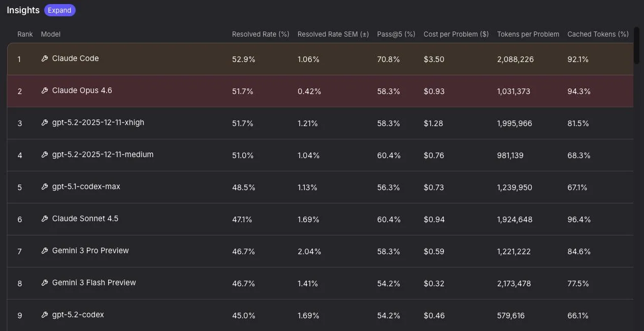The image size is (644, 331).
Task: Click the wrench icon next to gpt-5.2-2025-12-11-medium
Action: [x=45, y=155]
